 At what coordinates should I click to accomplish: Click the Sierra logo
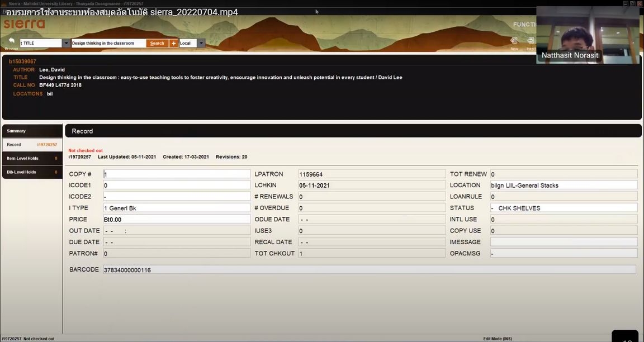click(x=24, y=23)
